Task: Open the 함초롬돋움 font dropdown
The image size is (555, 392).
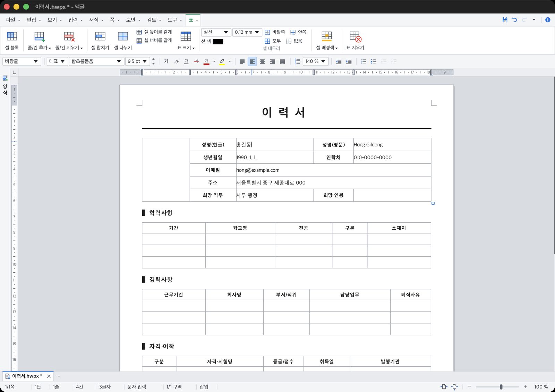Action: click(96, 61)
